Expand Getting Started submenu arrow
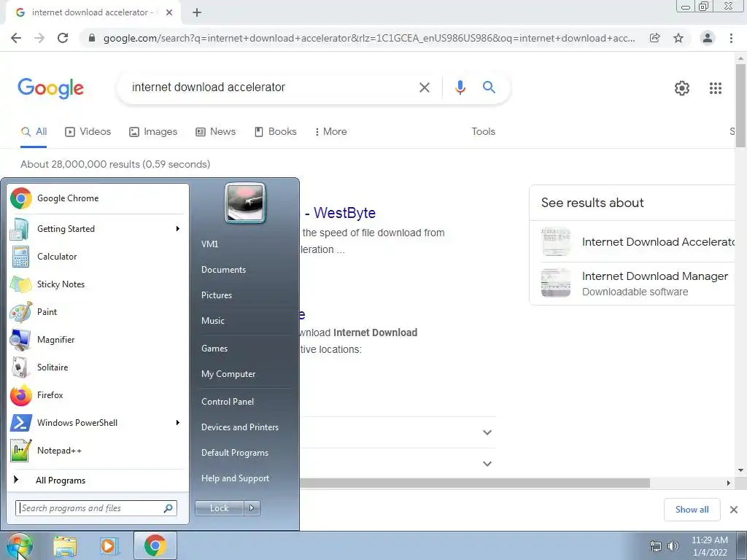Image resolution: width=747 pixels, height=560 pixels. click(178, 229)
